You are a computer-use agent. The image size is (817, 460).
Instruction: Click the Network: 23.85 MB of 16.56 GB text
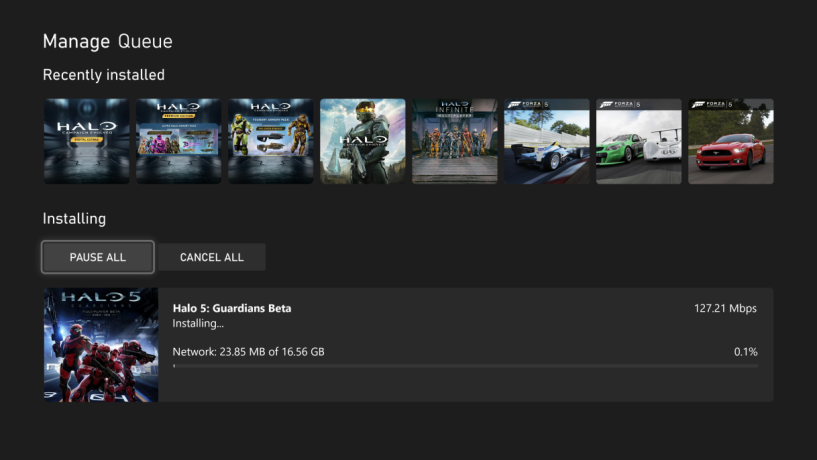[249, 352]
